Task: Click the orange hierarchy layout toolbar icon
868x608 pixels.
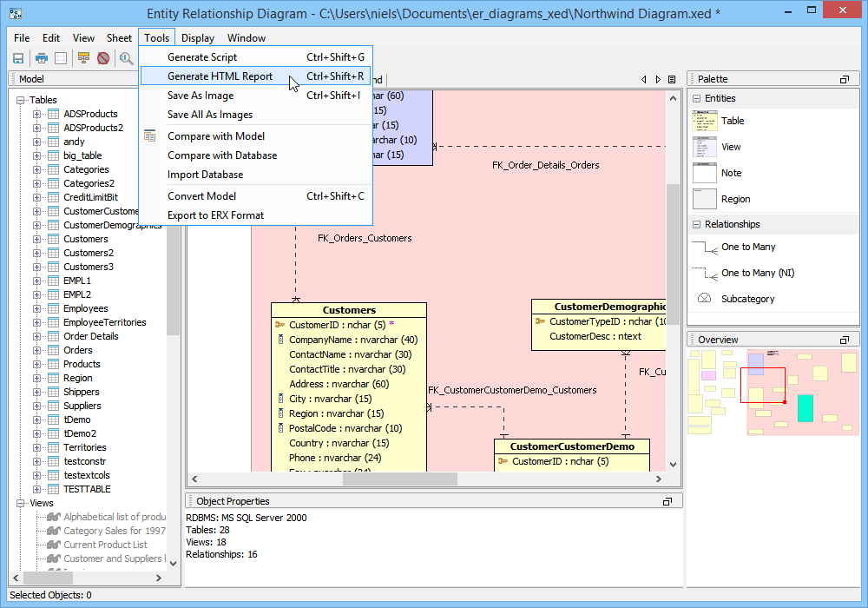Action: pyautogui.click(x=83, y=58)
